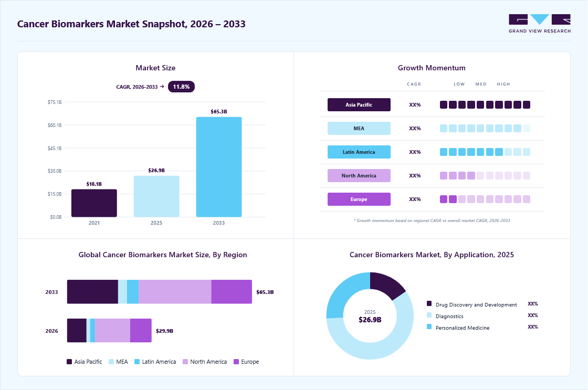Click the Europe legend swatch
The image size is (588, 390).
236,362
